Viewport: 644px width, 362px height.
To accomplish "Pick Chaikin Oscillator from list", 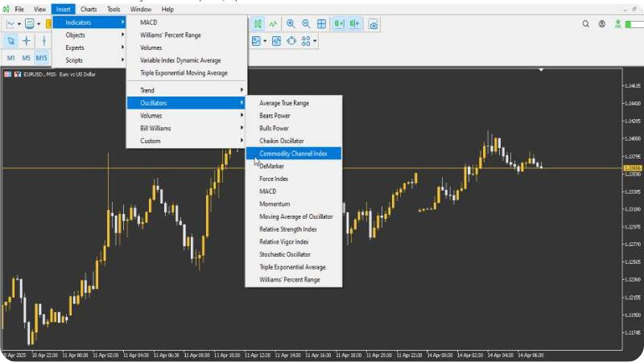I will (294, 141).
